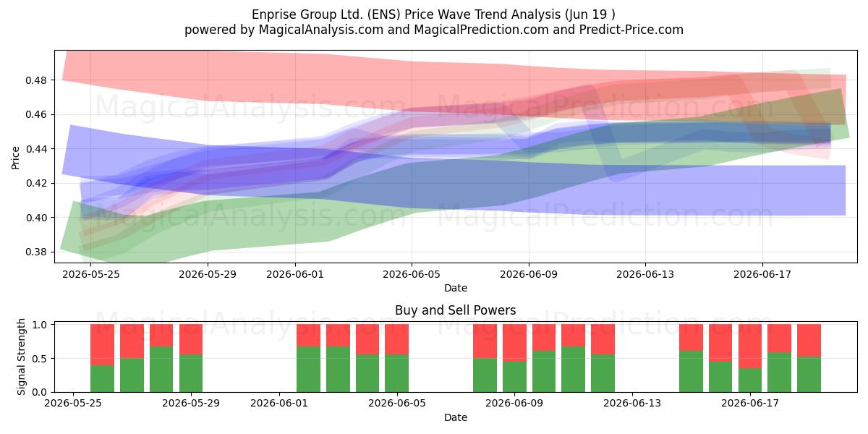Image resolution: width=868 pixels, height=434 pixels.
Task: Click the 0.40 price tick label
Action: (38, 218)
